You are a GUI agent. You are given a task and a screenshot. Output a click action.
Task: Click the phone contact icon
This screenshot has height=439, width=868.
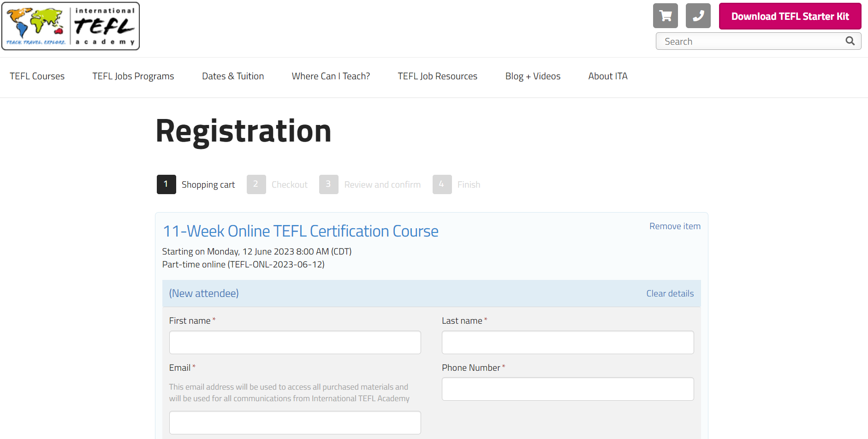pyautogui.click(x=698, y=16)
